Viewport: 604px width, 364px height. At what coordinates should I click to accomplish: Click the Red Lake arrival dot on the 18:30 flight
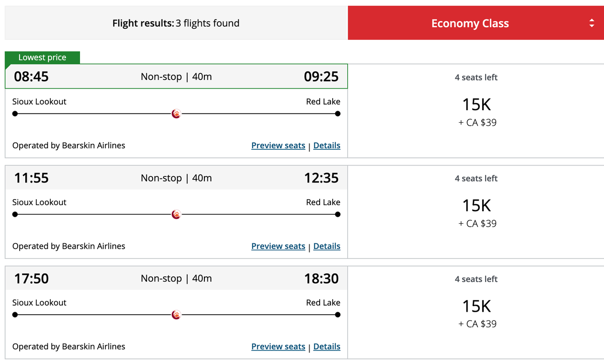337,315
